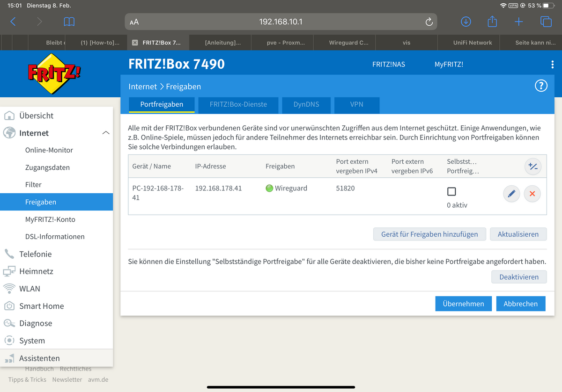The width and height of the screenshot is (562, 392).
Task: Click the Abbrechen button
Action: pos(520,304)
